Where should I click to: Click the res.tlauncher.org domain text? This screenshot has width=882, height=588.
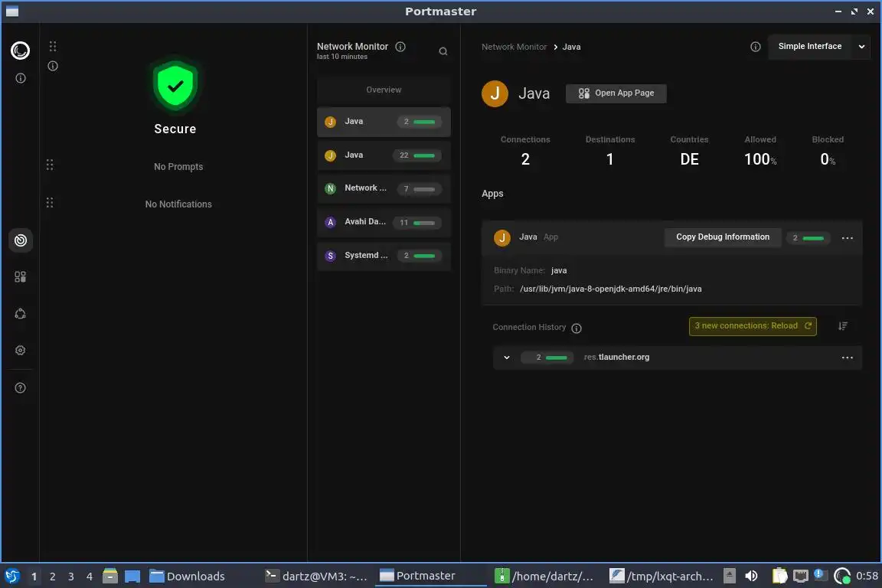616,358
